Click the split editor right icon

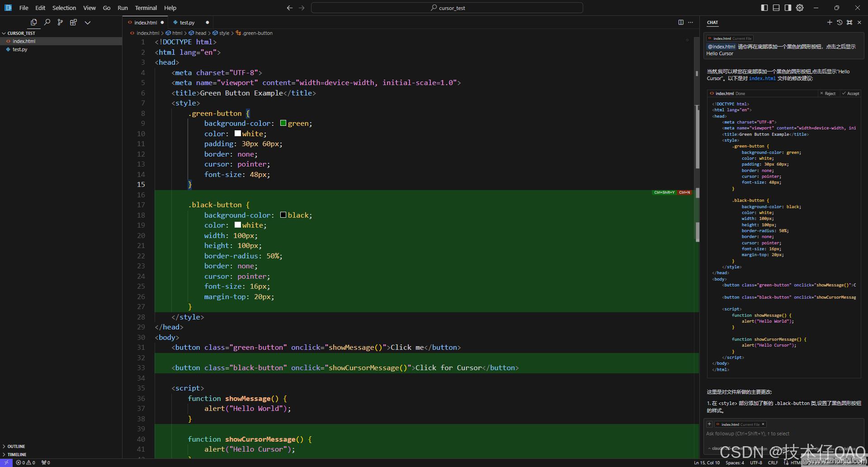click(x=681, y=22)
